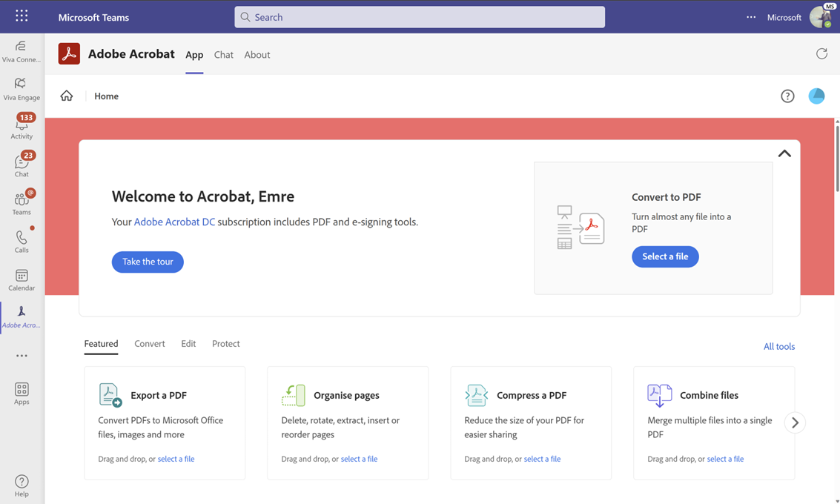Open the Calendar app
Screen dimensions: 840x504
22,280
